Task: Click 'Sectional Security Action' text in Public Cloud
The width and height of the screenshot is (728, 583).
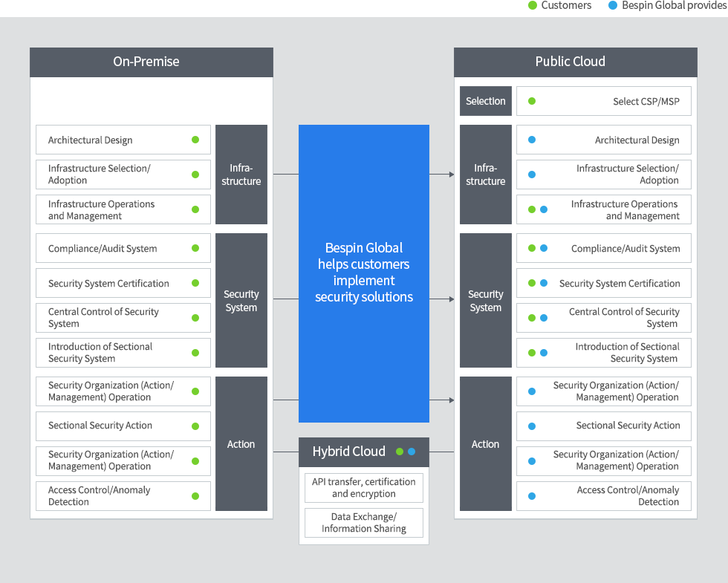Action: point(628,426)
